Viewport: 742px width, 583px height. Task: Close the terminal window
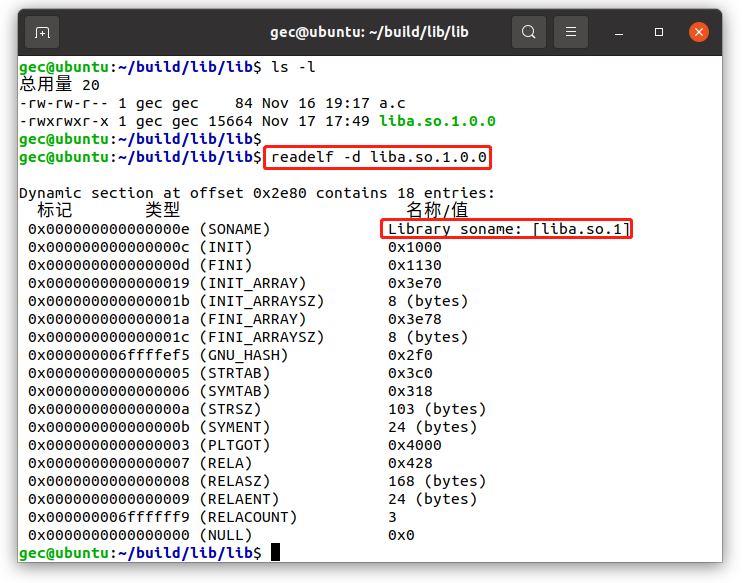tap(698, 32)
